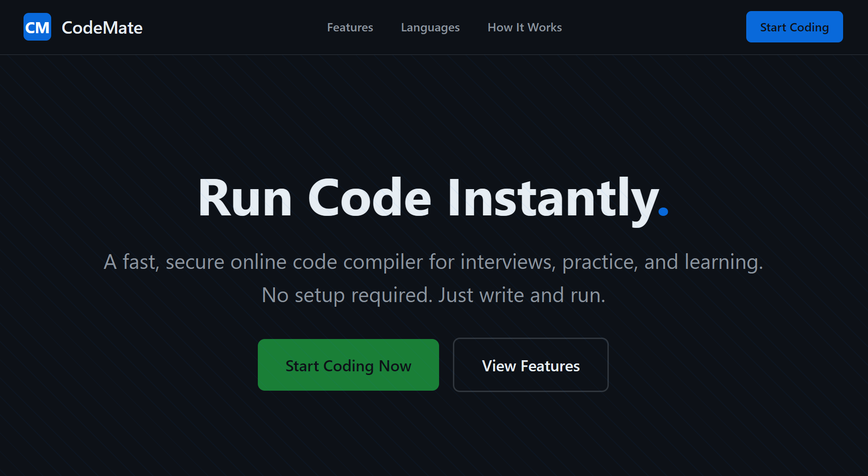This screenshot has width=868, height=476.
Task: Click 'Just write and run' text
Action: point(522,295)
